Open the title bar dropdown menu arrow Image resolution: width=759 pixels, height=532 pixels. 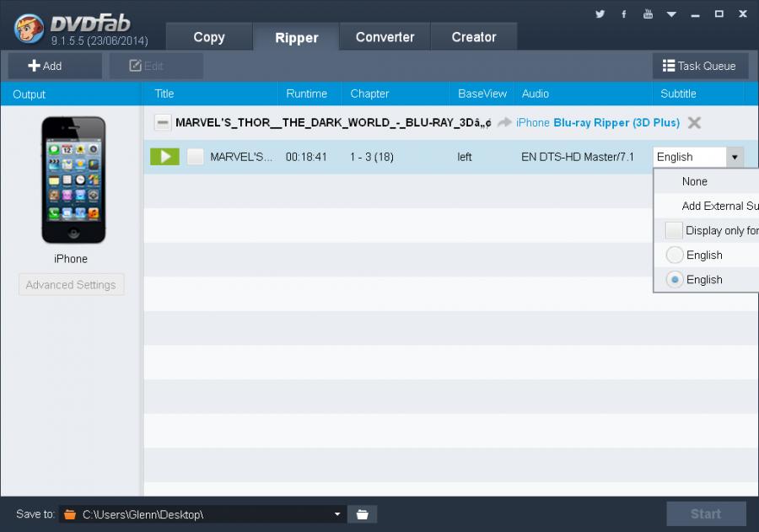pyautogui.click(x=671, y=14)
